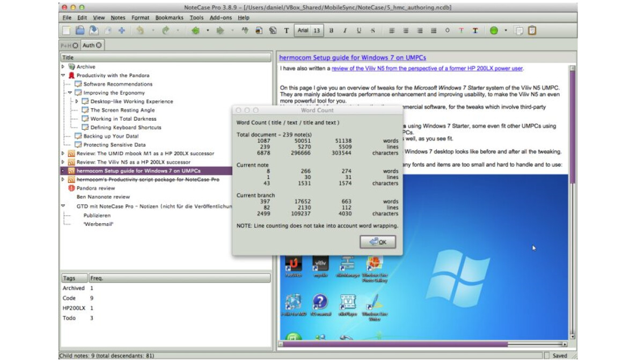The height and width of the screenshot is (362, 644).
Task: Click the text color T icon
Action: coord(461,31)
